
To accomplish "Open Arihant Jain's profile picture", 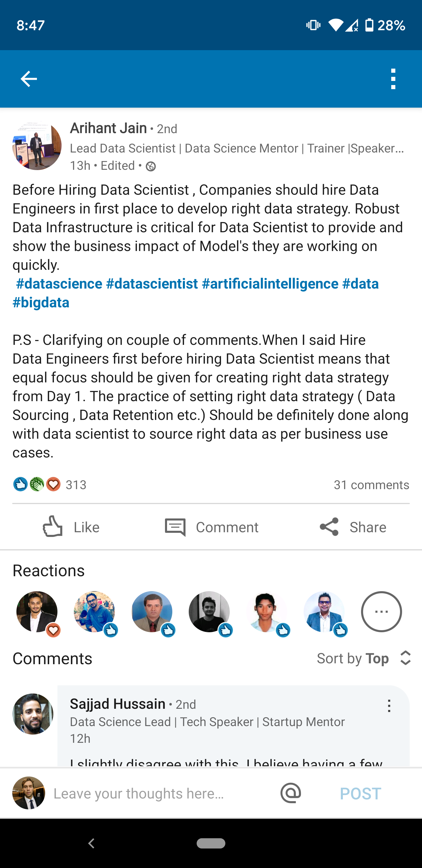I will tap(37, 145).
